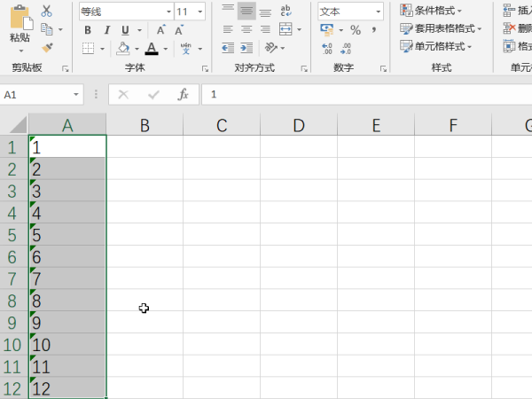Open 对齐方式 dialog launcher
Viewport: 532px width, 399px height.
coord(304,69)
